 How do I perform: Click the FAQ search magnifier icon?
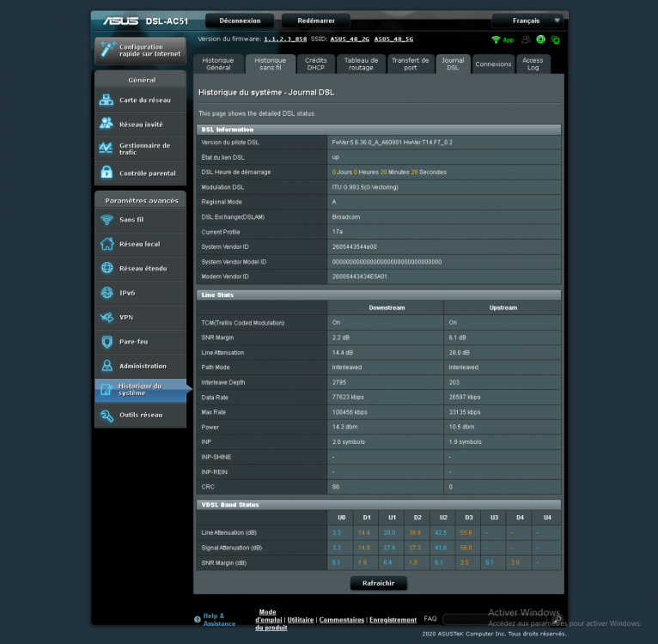tap(557, 619)
